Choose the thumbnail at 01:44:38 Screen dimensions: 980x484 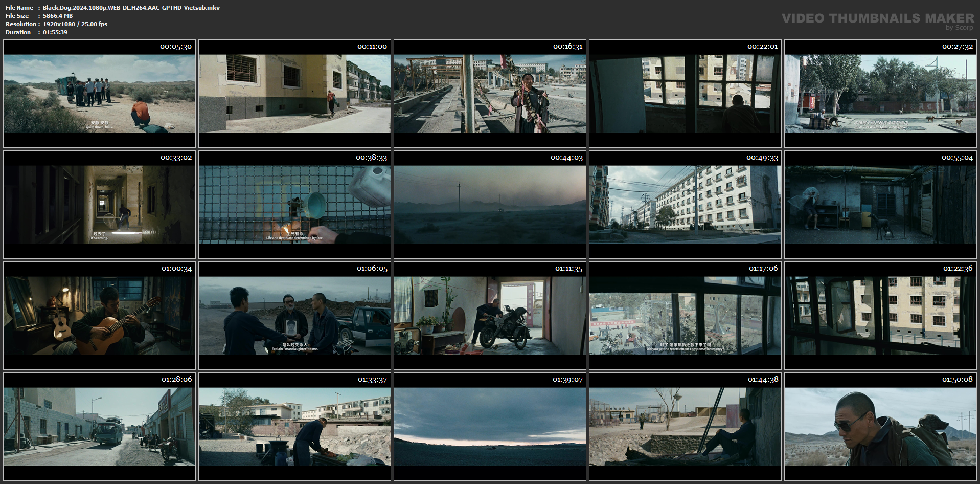(x=685, y=427)
